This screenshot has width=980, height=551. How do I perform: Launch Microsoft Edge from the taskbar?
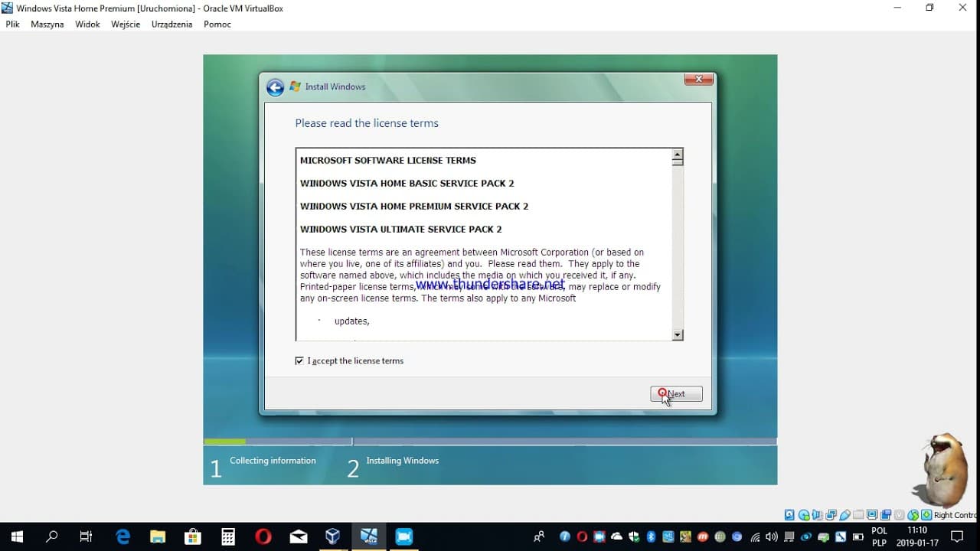pyautogui.click(x=122, y=536)
